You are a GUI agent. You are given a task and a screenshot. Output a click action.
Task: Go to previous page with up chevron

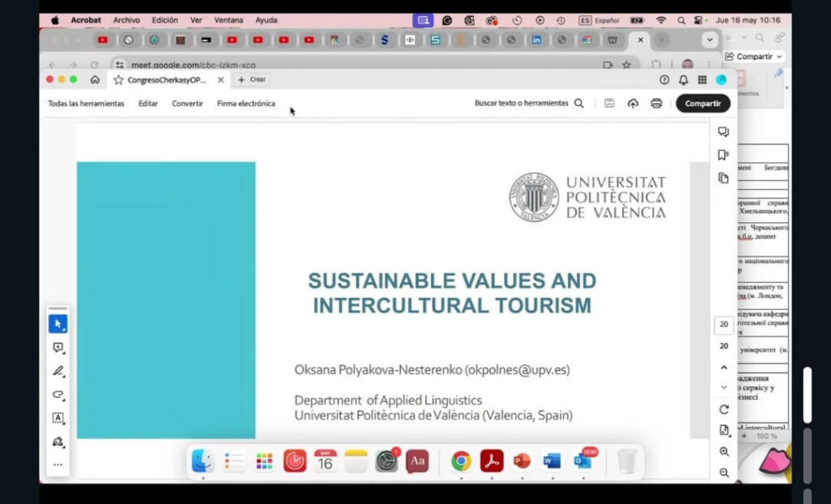pyautogui.click(x=724, y=367)
